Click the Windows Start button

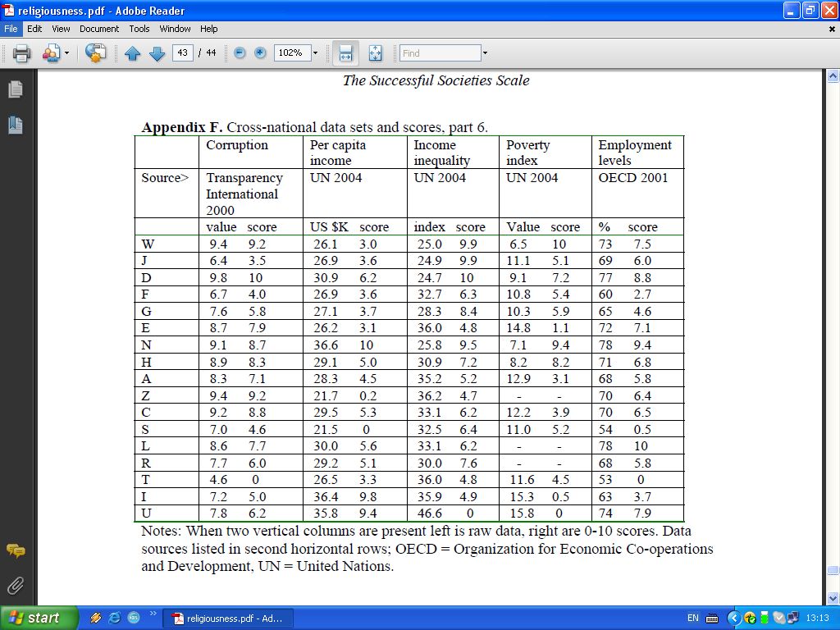point(39,618)
